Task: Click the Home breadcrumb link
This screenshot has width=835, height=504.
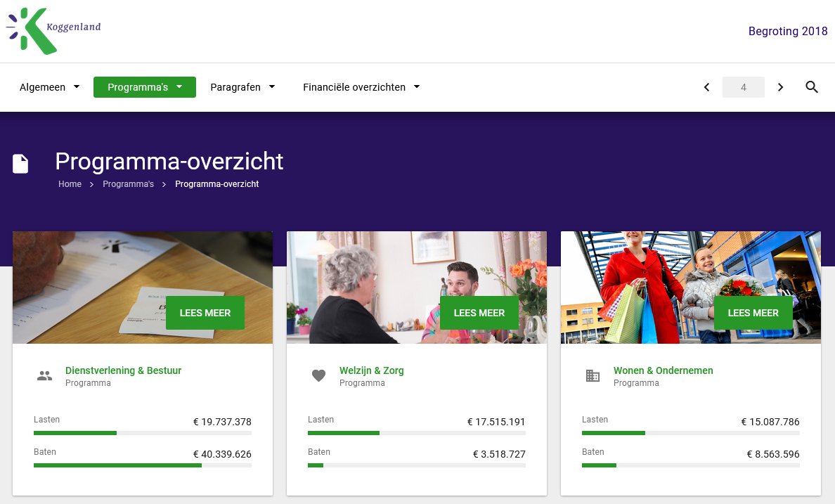Action: coord(70,184)
